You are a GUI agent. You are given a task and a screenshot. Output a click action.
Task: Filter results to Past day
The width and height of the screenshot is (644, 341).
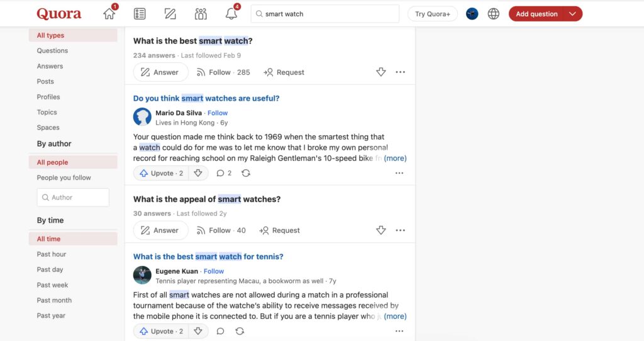[x=73, y=269]
